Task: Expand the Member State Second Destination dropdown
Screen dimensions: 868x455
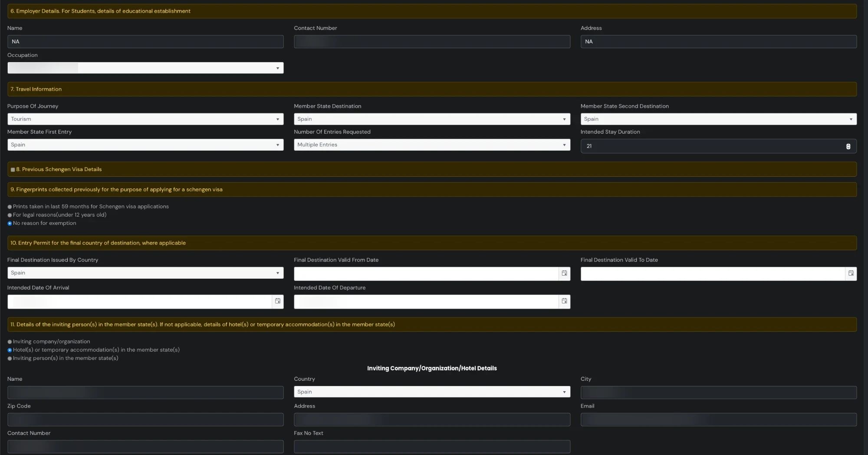Action: click(x=719, y=119)
